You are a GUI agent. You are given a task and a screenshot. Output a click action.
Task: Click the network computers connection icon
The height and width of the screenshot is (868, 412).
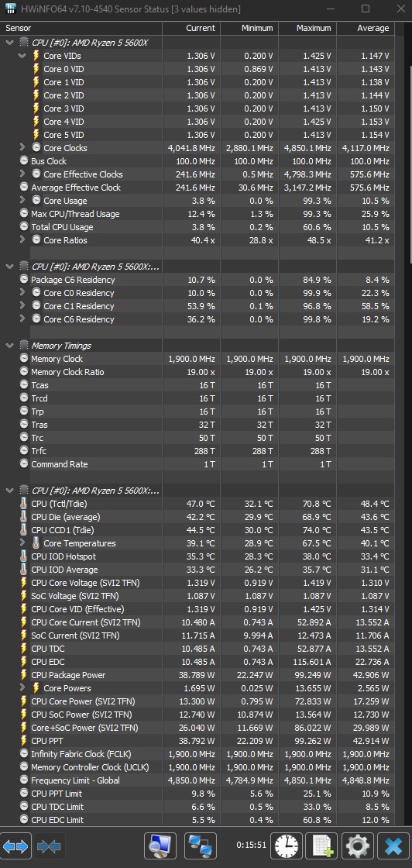pos(200,846)
